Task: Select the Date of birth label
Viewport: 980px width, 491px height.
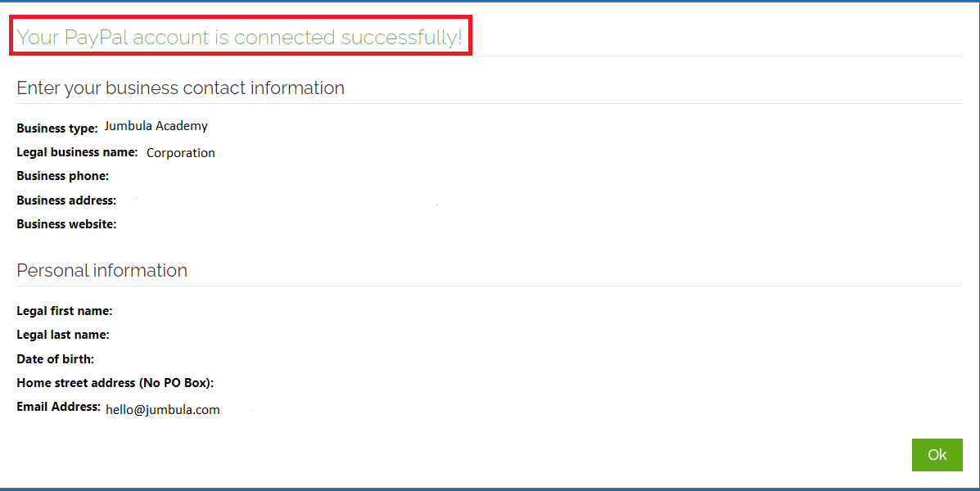Action: (x=55, y=359)
